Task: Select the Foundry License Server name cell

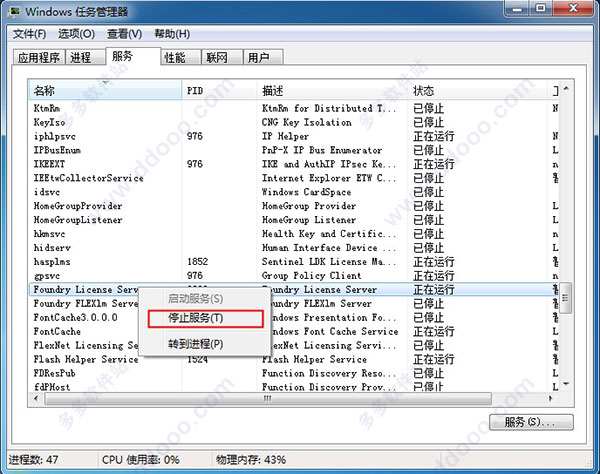Action: coord(85,290)
